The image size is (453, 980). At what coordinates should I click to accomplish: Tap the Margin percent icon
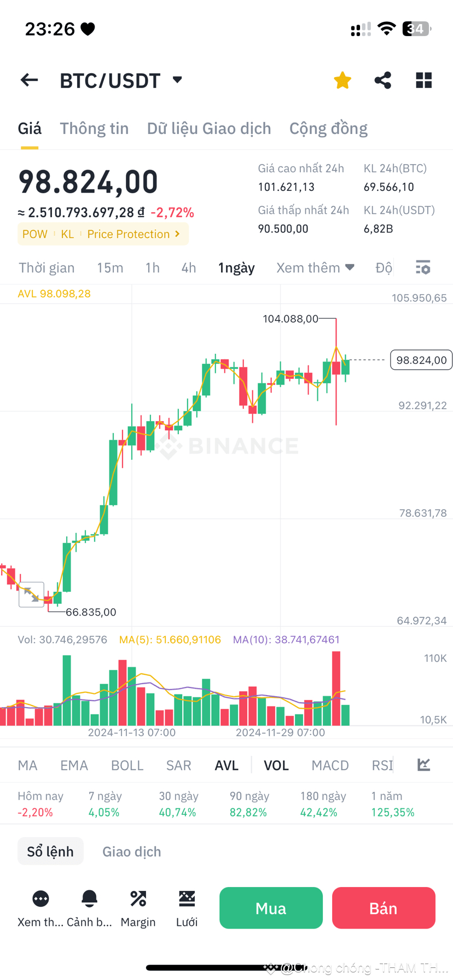(x=138, y=899)
